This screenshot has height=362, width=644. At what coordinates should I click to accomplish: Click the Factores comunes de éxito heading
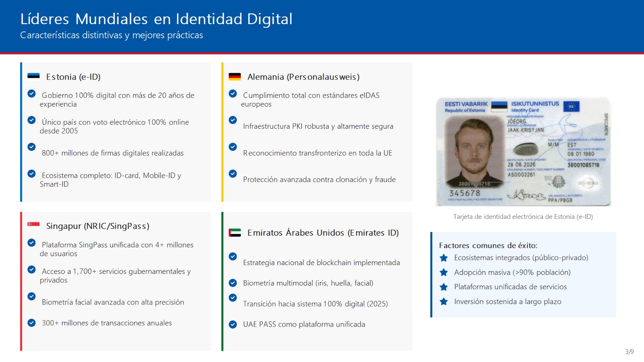click(488, 245)
